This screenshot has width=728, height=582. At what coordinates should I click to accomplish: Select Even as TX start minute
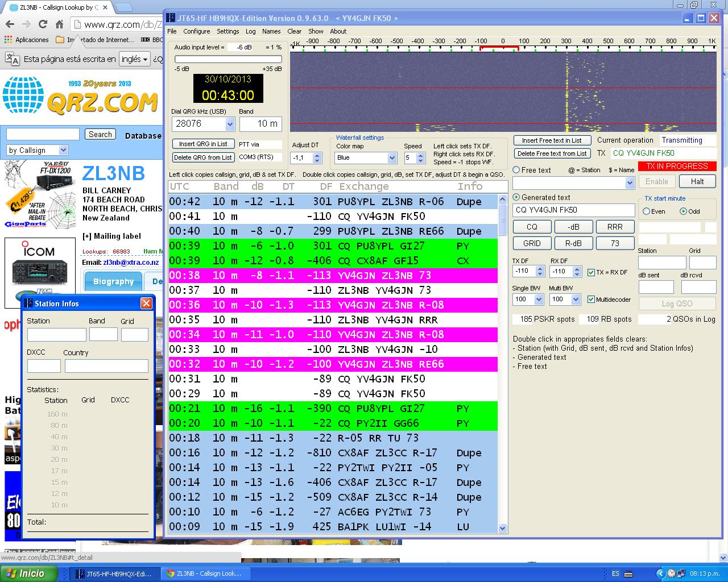(x=646, y=211)
